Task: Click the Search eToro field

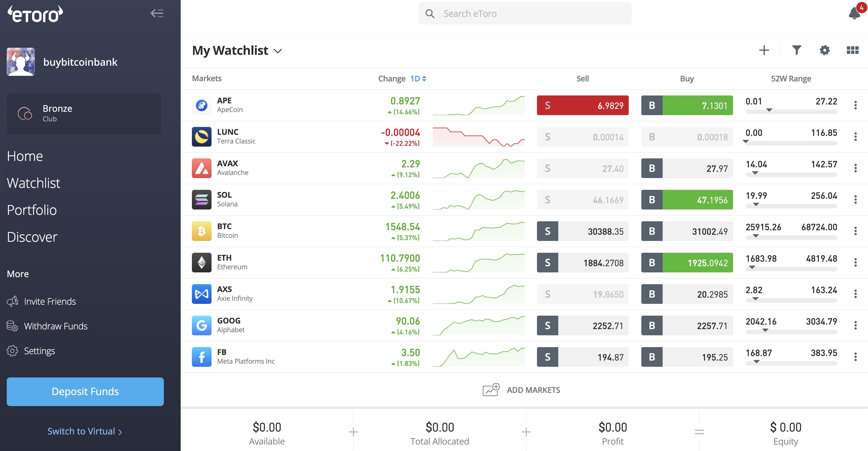Action: coord(525,13)
